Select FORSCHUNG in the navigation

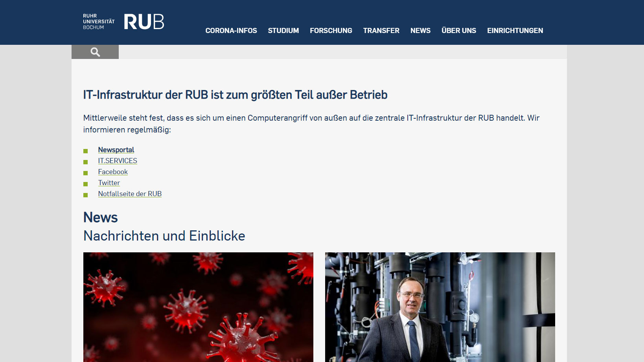331,31
